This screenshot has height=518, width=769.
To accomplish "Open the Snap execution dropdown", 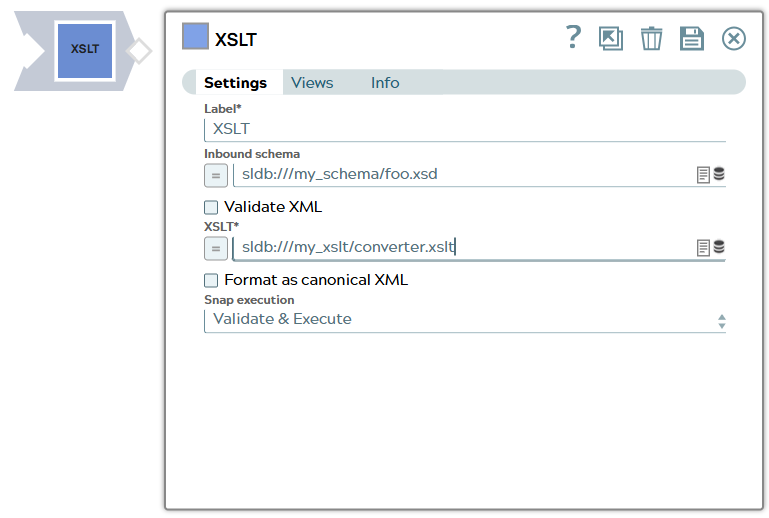I will (464, 320).
